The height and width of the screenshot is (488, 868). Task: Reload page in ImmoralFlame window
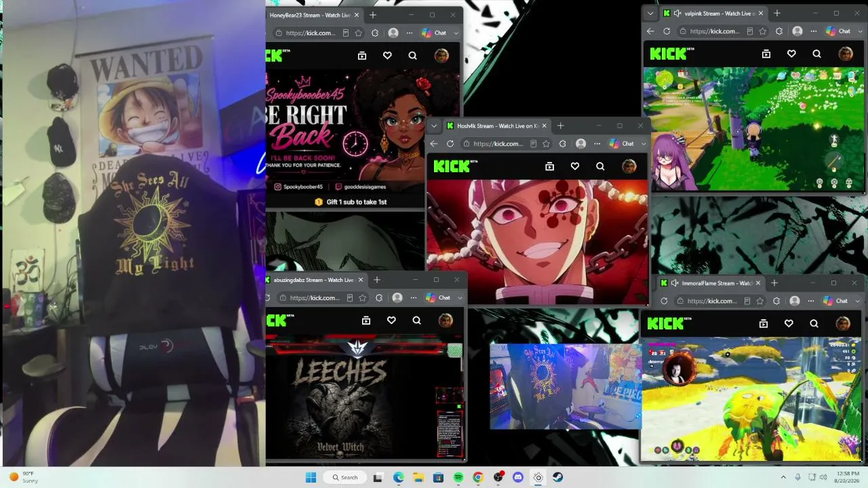click(x=664, y=301)
